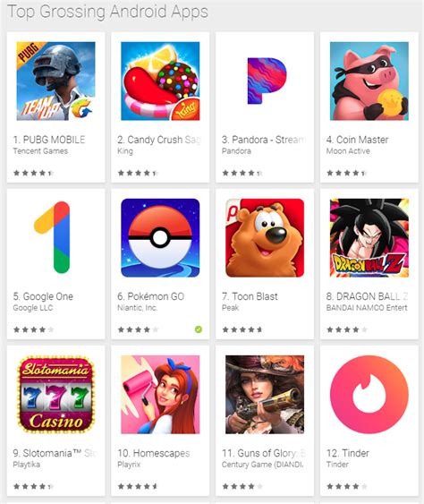Open the Guns of Glory icon
The height and width of the screenshot is (504, 424).
click(265, 395)
